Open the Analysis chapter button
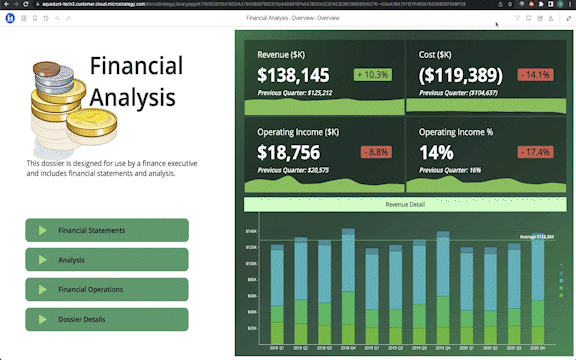The height and width of the screenshot is (360, 576). 107,260
